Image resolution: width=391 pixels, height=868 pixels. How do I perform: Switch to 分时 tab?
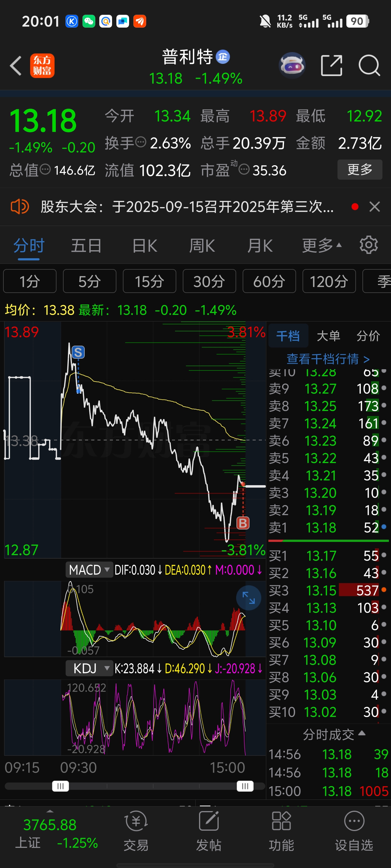(29, 245)
